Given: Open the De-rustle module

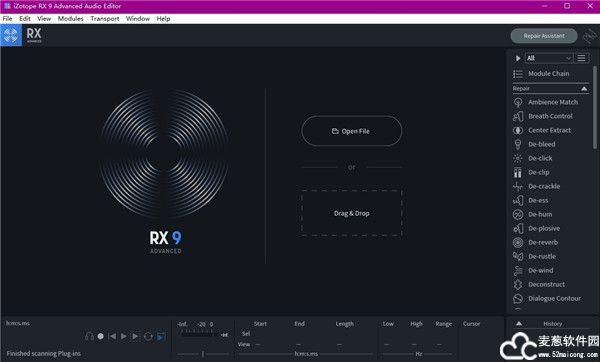Looking at the screenshot, I should click(535, 256).
